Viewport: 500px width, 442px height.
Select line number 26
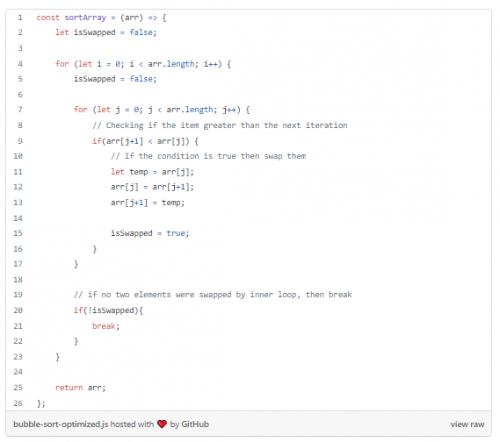[x=18, y=403]
